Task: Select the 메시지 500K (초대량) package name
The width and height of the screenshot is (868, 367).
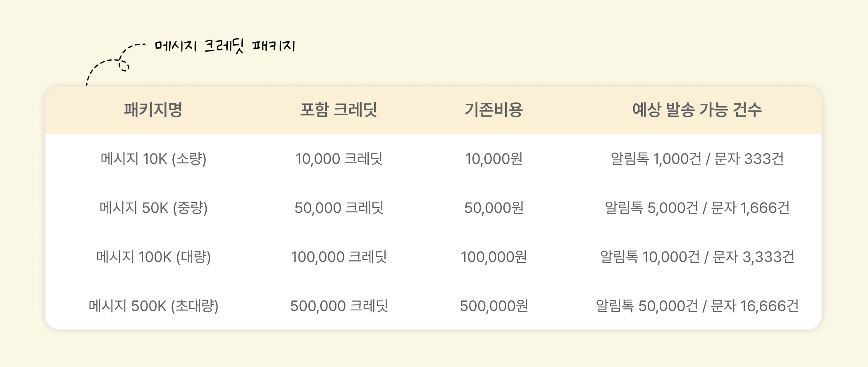Action: [x=153, y=306]
